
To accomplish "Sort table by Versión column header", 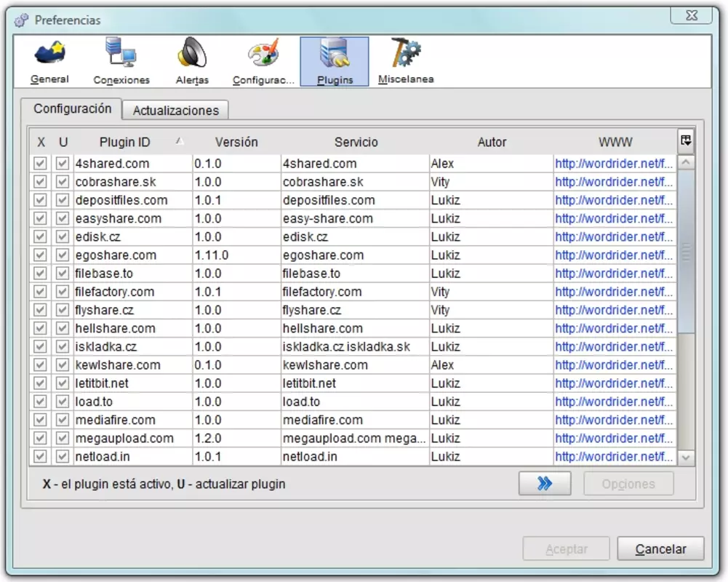I will point(236,142).
